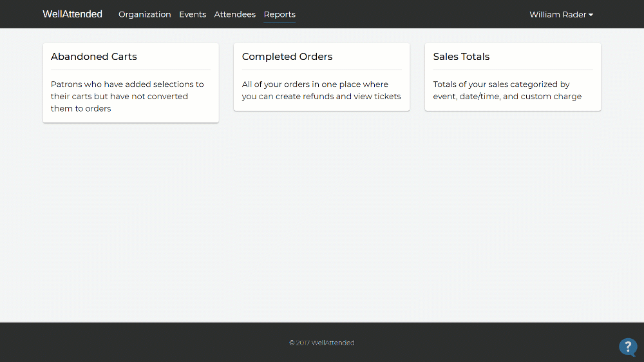The image size is (644, 362).
Task: Click the Sales Totals description text
Action: (x=507, y=90)
